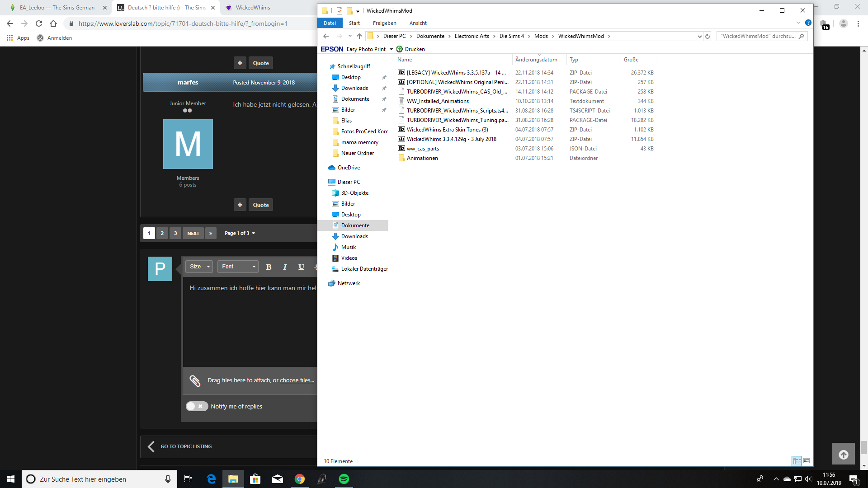
Task: Open the Font dropdown in editor
Action: (238, 267)
